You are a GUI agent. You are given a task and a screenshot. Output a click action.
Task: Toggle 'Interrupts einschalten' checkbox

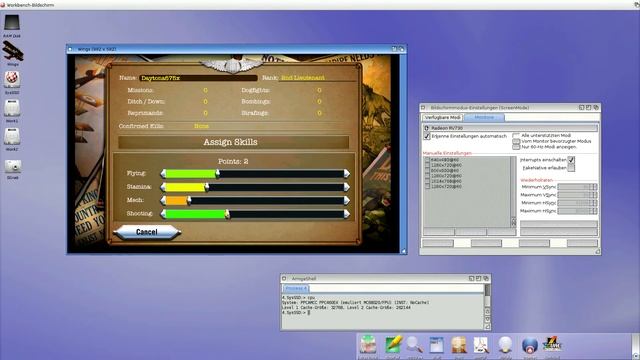pyautogui.click(x=571, y=160)
